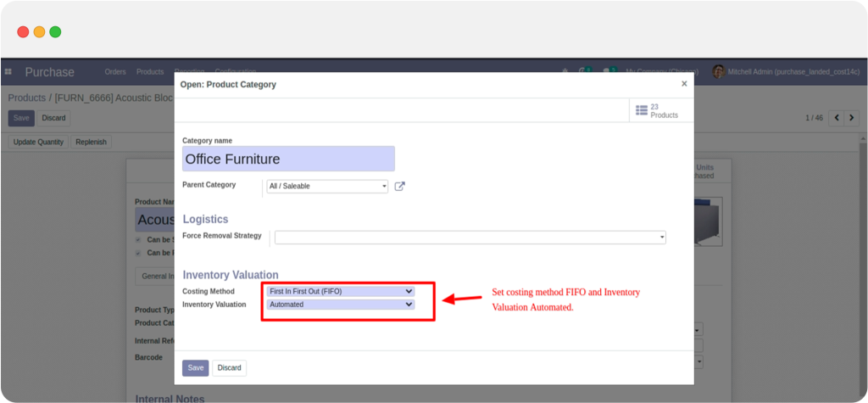Image resolution: width=868 pixels, height=403 pixels.
Task: Click the Mitchell Admin user avatar
Action: pos(719,71)
